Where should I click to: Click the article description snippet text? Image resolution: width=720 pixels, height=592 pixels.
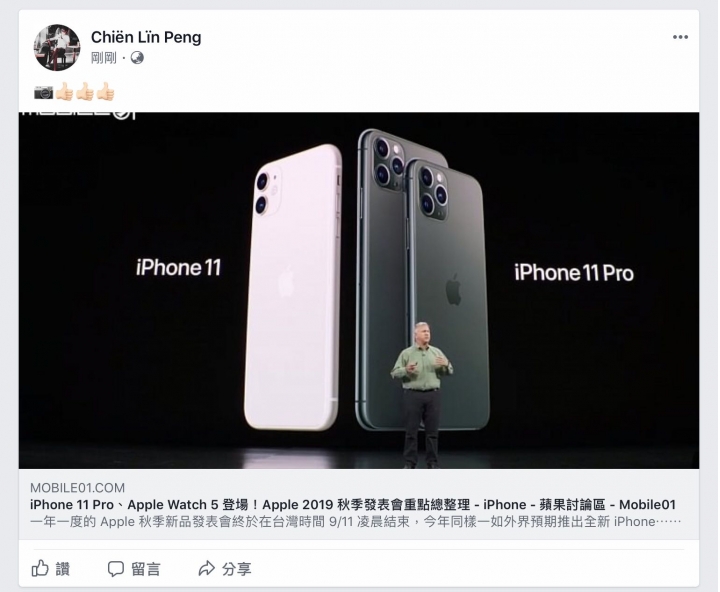[x=356, y=522]
